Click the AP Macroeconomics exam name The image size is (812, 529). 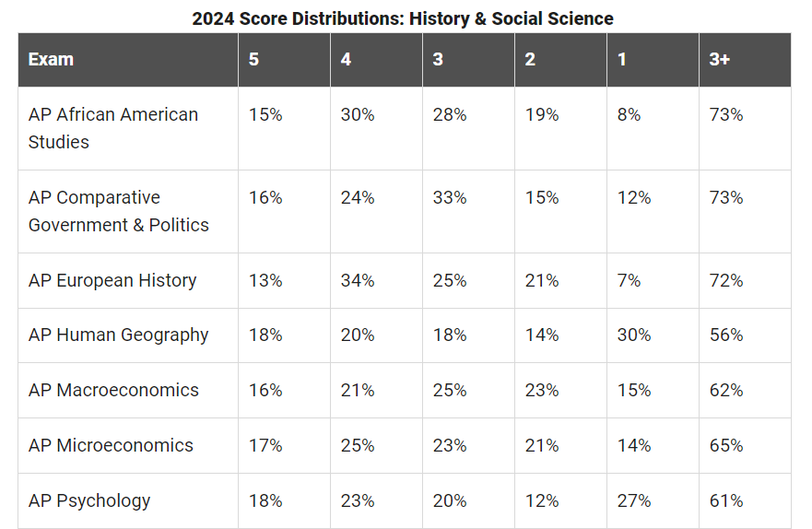pos(113,390)
